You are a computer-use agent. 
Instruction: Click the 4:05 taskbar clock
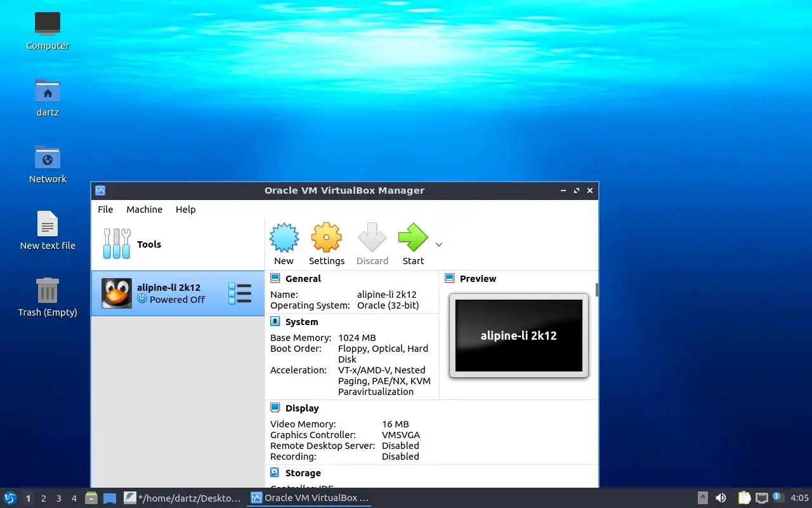799,498
